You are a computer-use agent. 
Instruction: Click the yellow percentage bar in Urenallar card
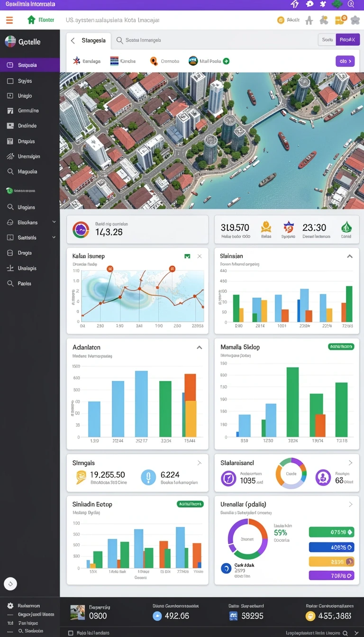[331, 562]
